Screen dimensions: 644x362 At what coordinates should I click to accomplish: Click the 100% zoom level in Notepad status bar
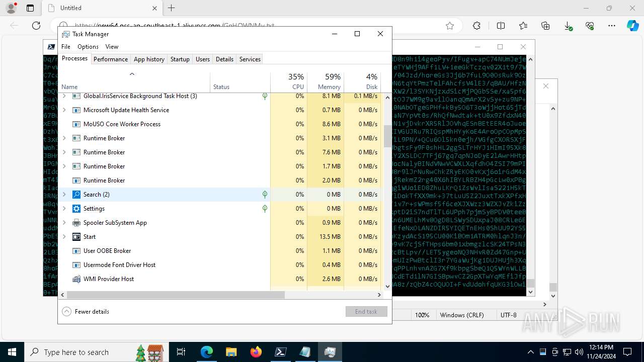[x=422, y=315]
